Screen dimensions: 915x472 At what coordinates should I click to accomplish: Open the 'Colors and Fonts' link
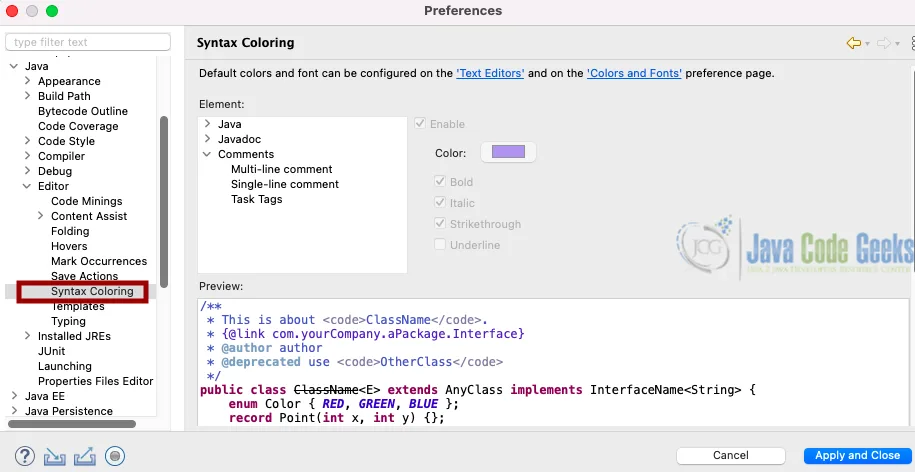coord(634,73)
